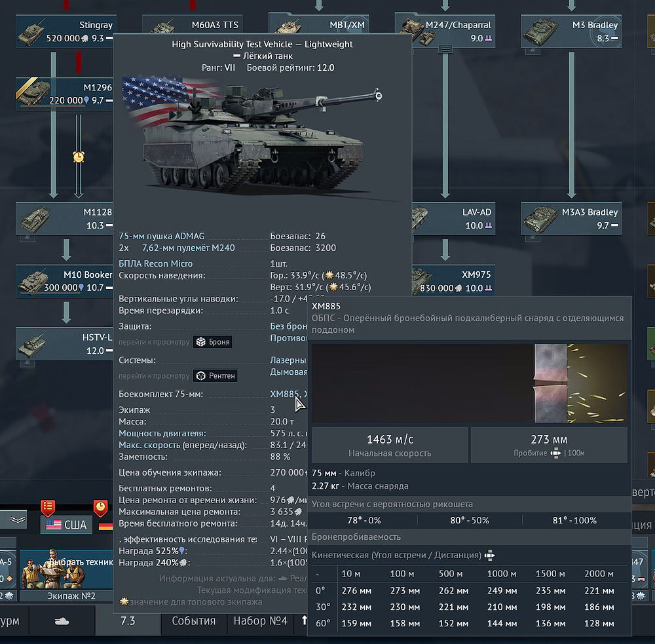655x644 pixels.
Task: Select the M3A3 Bradley vehicle card
Action: [x=571, y=218]
